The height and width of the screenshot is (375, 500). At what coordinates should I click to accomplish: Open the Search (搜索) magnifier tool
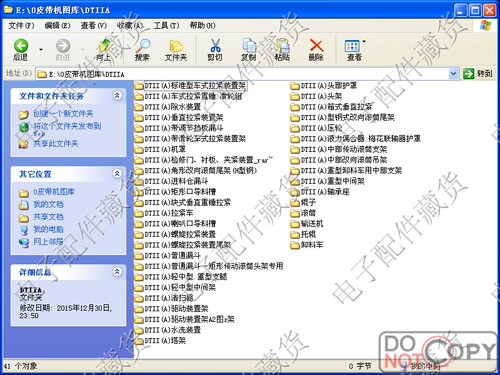click(142, 49)
